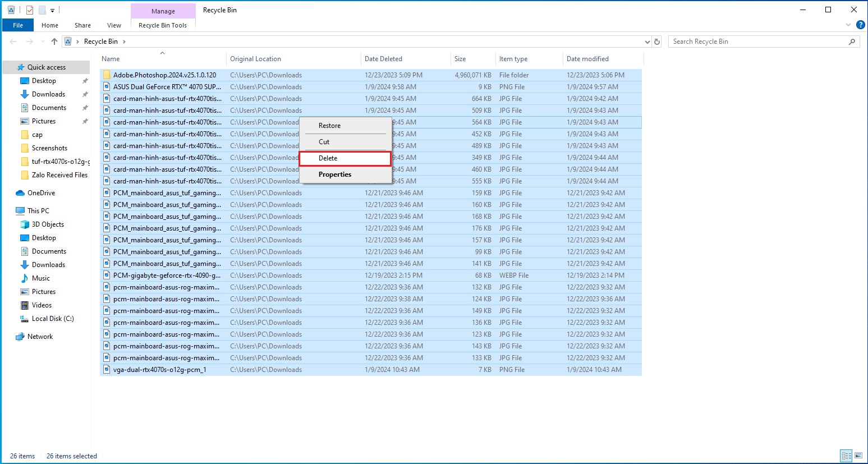The height and width of the screenshot is (464, 868).
Task: Choose Properties in context menu
Action: pyautogui.click(x=346, y=174)
